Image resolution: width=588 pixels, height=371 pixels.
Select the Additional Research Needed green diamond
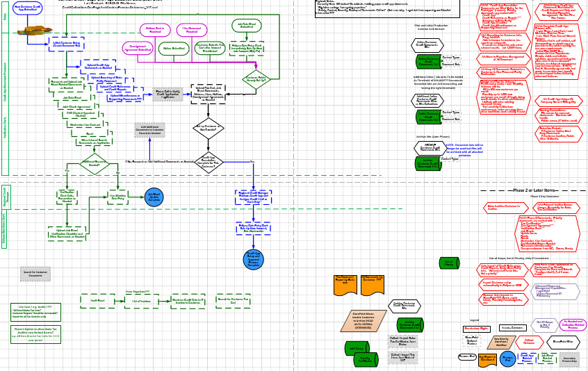click(95, 164)
